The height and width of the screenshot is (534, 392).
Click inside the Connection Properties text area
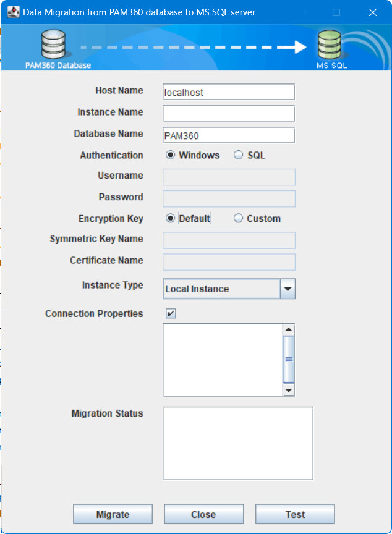pyautogui.click(x=223, y=360)
